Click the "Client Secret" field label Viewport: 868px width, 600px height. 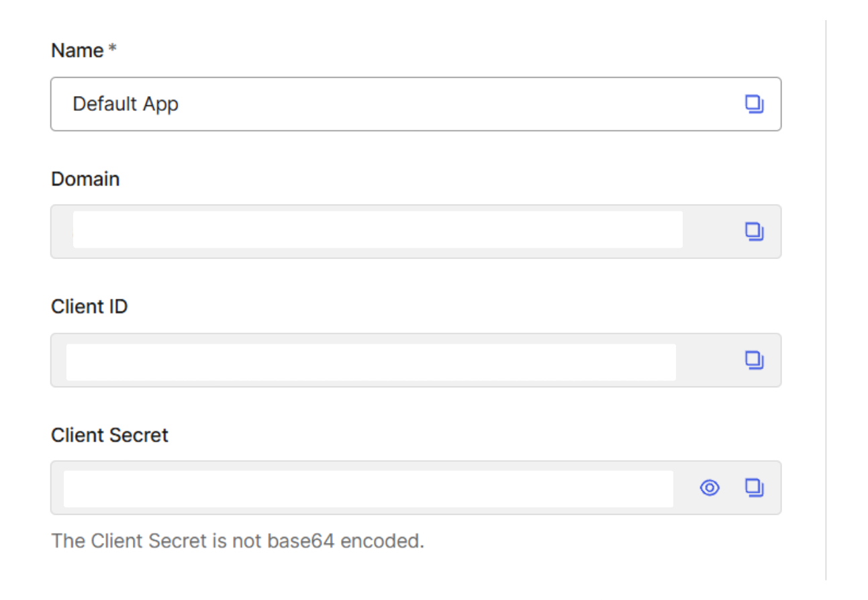(109, 435)
